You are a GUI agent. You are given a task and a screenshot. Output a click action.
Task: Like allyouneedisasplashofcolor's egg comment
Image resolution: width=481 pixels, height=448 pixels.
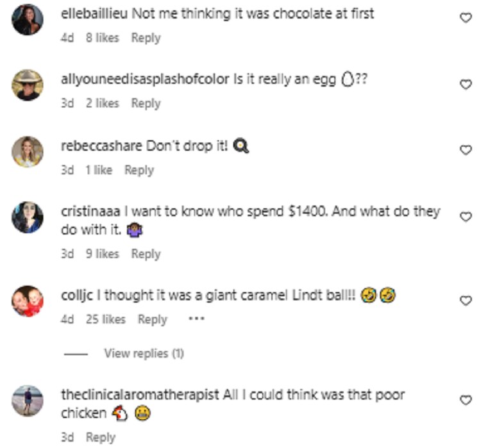[x=466, y=84]
